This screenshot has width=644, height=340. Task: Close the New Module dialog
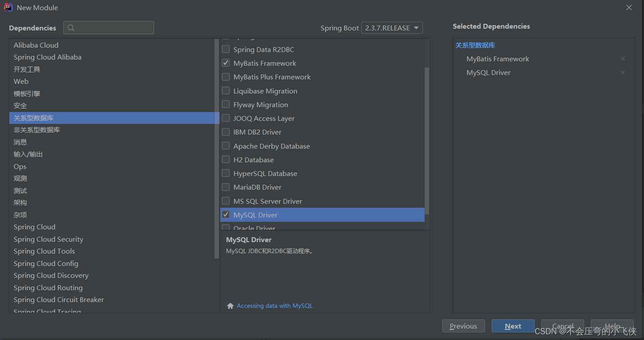coord(629,7)
